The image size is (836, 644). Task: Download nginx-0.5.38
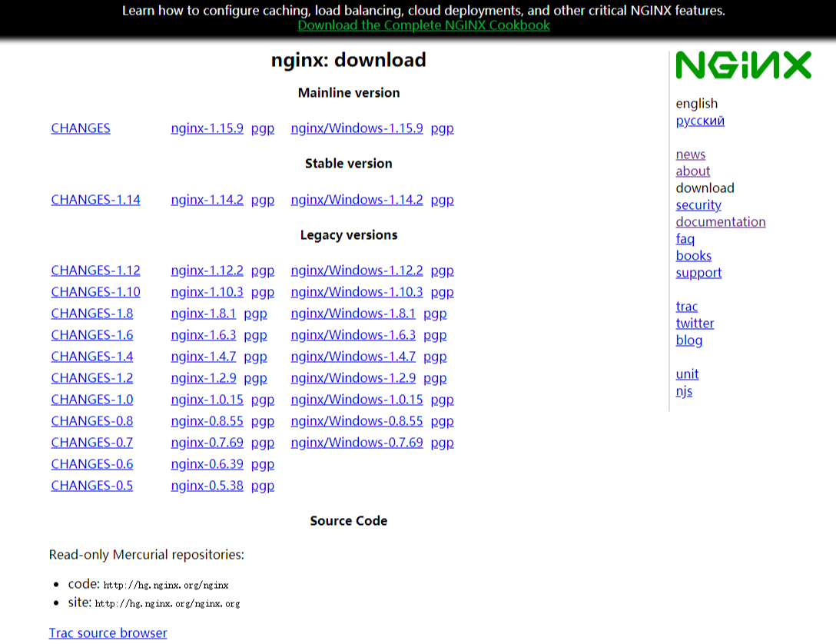207,485
